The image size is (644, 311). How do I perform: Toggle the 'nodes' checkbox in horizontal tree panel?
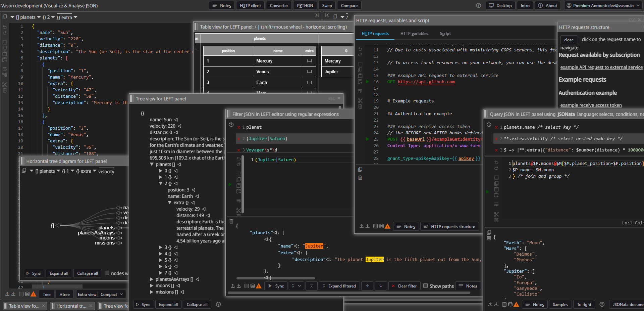coord(107,273)
